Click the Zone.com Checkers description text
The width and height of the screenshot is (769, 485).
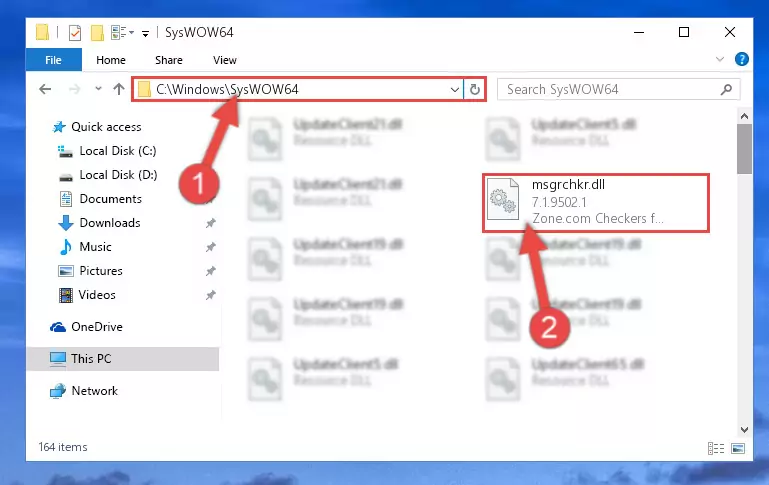click(598, 218)
